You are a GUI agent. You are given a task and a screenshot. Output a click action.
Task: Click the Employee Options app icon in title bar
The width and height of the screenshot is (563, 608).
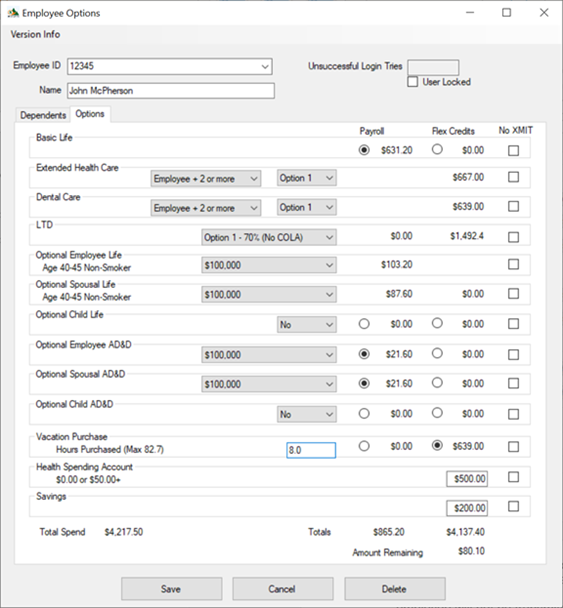pyautogui.click(x=13, y=13)
